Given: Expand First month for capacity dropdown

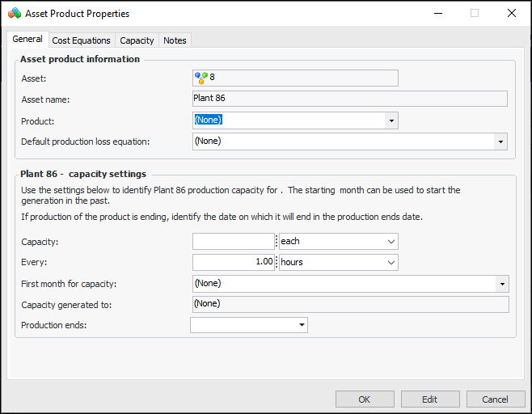Looking at the screenshot, I should [x=502, y=284].
